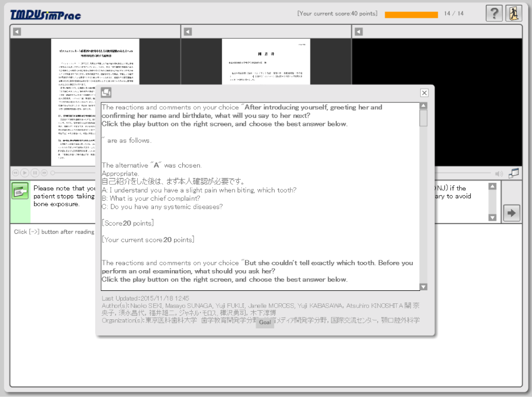The width and height of the screenshot is (532, 397).
Task: Collapse the right video panel
Action: point(359,32)
